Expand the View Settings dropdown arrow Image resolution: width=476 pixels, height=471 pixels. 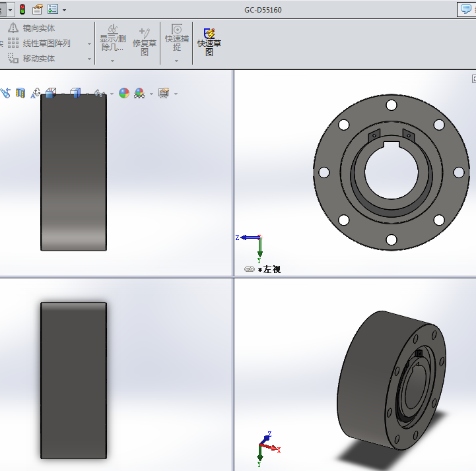pos(176,94)
